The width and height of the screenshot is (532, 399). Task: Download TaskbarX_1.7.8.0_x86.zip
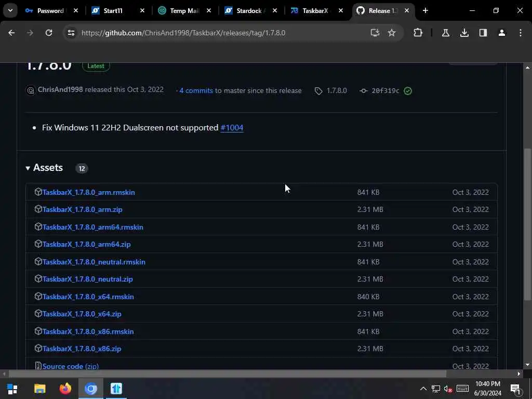[x=82, y=349]
